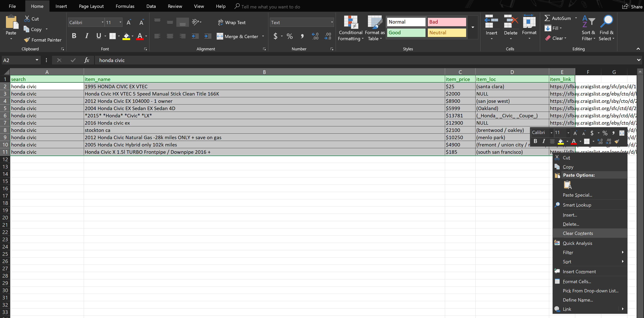Click the Sort & Filter icon
This screenshot has height=318, width=644.
[588, 21]
